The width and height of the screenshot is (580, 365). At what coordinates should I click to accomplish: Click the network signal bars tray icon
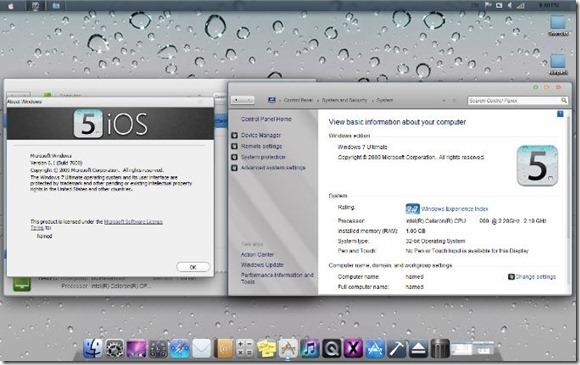click(x=521, y=6)
